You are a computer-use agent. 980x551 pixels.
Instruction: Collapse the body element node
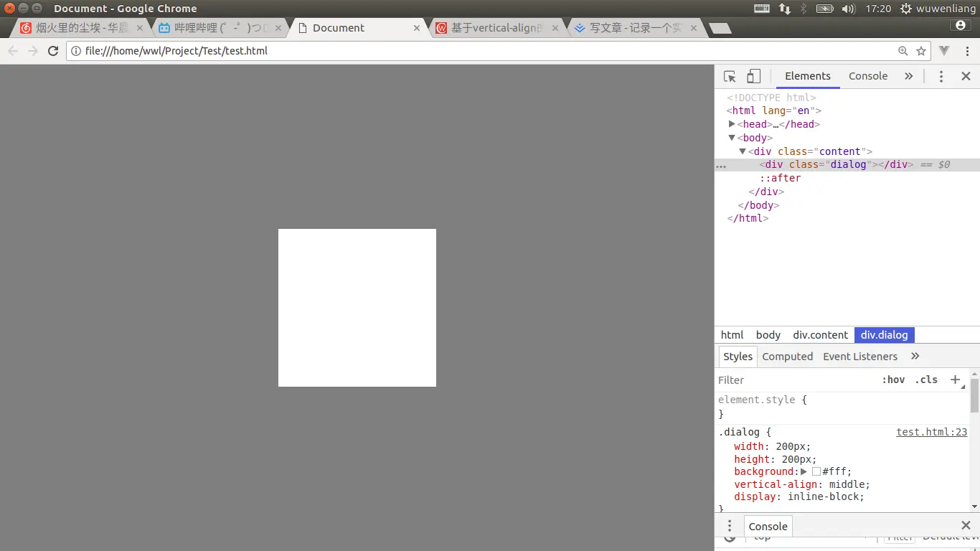[732, 138]
